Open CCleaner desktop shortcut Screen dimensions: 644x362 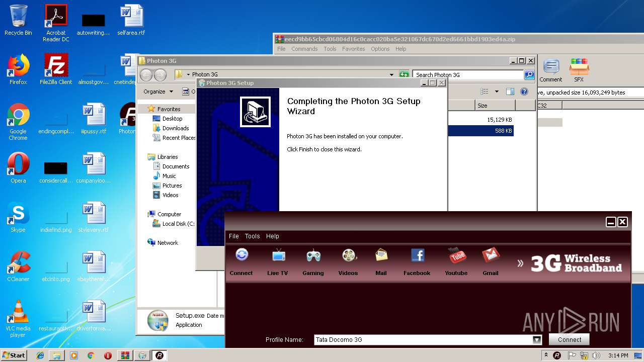pos(18,266)
